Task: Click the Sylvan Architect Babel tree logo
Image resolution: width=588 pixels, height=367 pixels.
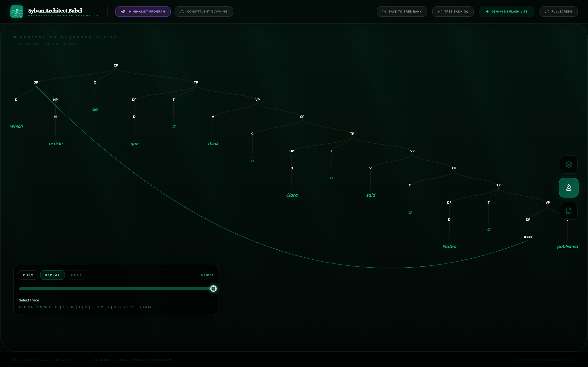Action: pyautogui.click(x=17, y=12)
